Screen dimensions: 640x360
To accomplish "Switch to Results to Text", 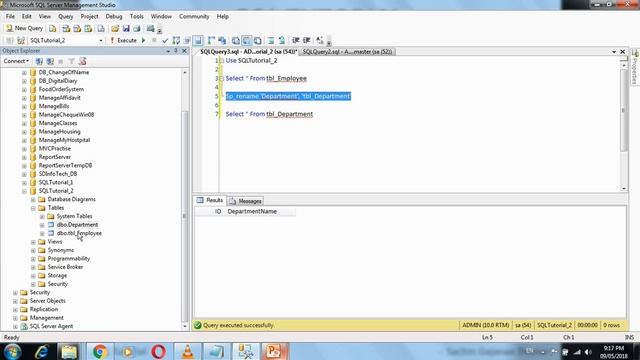I will pos(236,40).
